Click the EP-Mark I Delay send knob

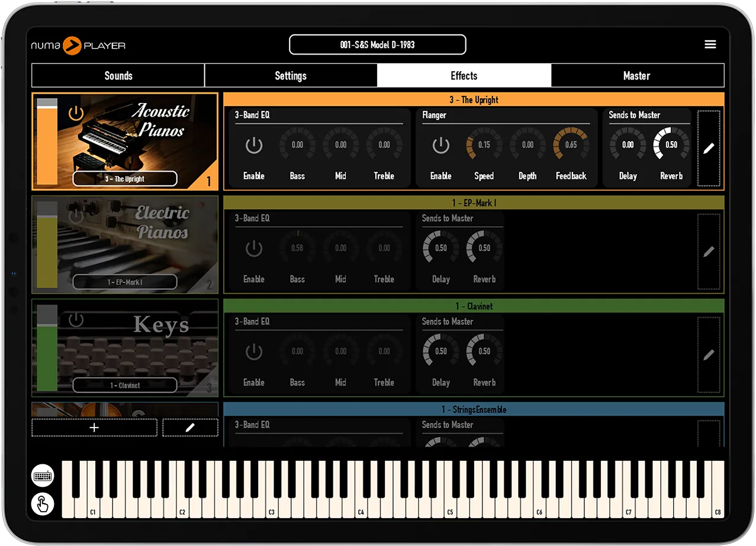[441, 248]
